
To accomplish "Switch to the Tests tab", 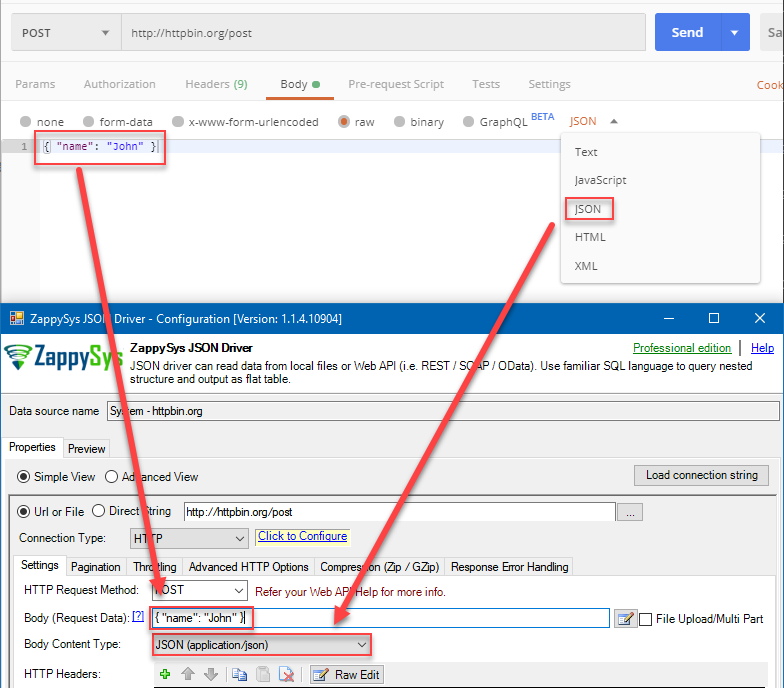I will point(486,84).
